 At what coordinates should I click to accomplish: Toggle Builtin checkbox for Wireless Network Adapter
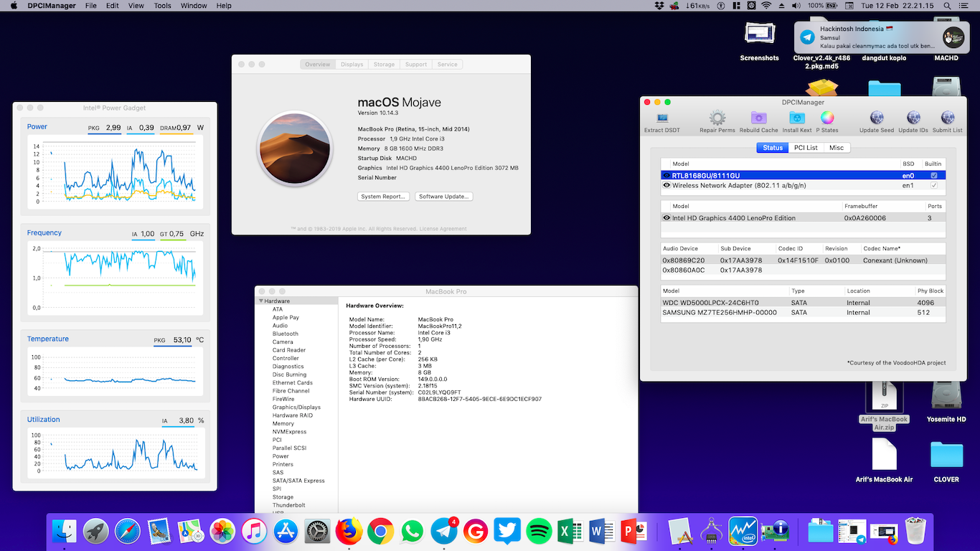(x=933, y=185)
